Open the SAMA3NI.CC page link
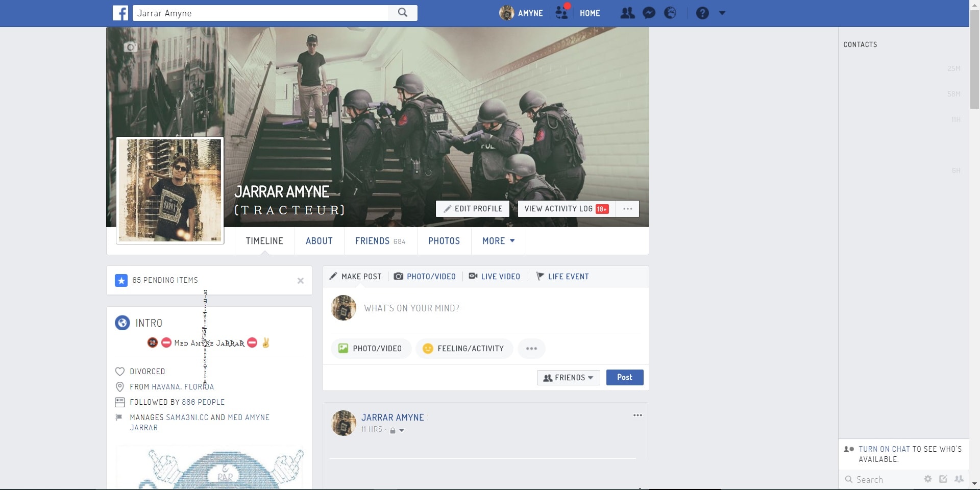Viewport: 980px width, 490px height. [x=187, y=418]
